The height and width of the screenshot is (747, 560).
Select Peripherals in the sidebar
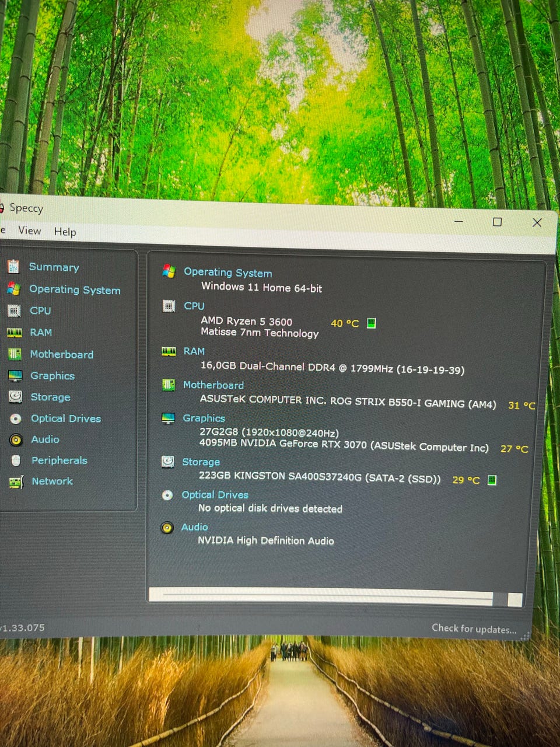[x=60, y=460]
